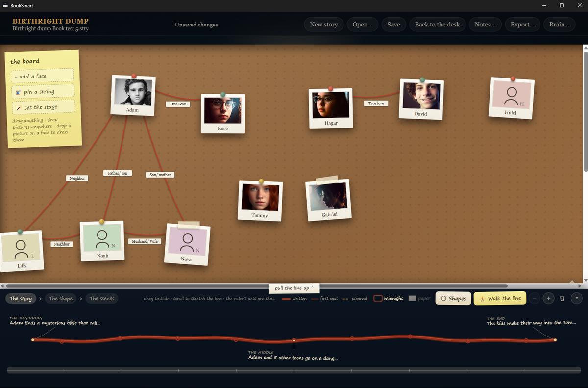Click set the stage option
Viewport: 588px width, 388px height.
pyautogui.click(x=43, y=107)
